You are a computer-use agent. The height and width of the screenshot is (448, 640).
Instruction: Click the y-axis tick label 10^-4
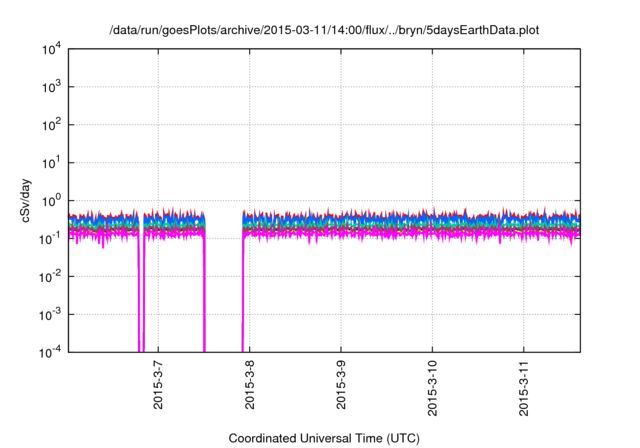(51, 352)
